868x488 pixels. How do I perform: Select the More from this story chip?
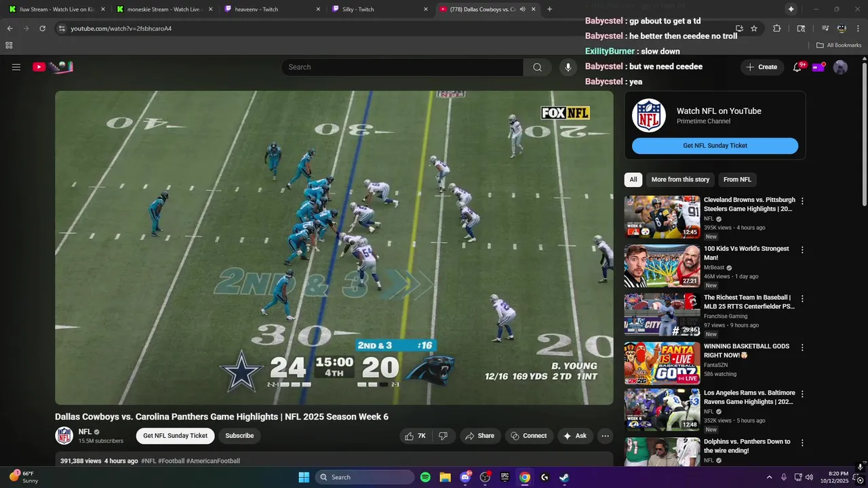[x=680, y=180]
